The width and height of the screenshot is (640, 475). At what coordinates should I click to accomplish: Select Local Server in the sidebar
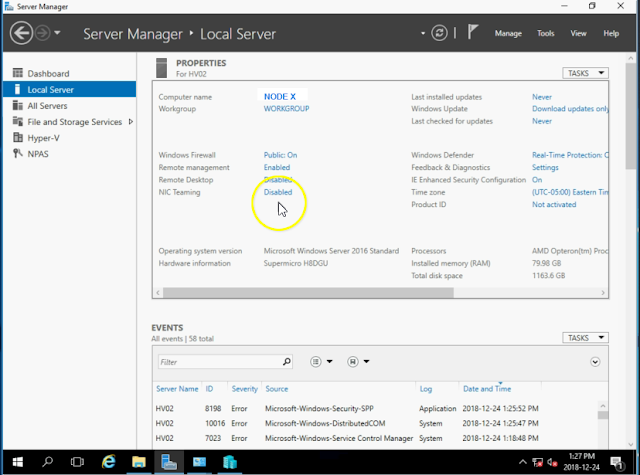(69, 89)
